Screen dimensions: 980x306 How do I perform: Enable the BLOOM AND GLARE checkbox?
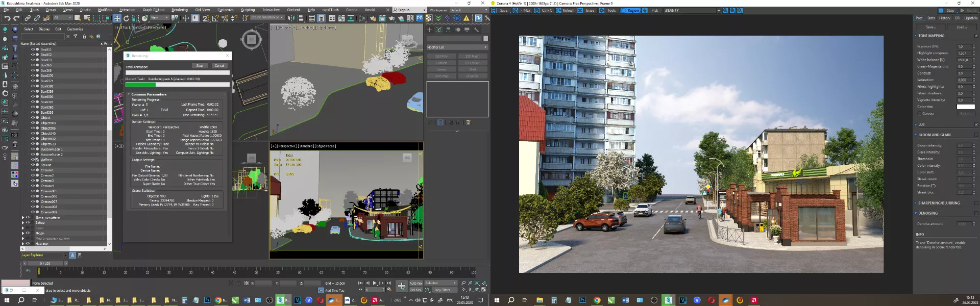976,135
